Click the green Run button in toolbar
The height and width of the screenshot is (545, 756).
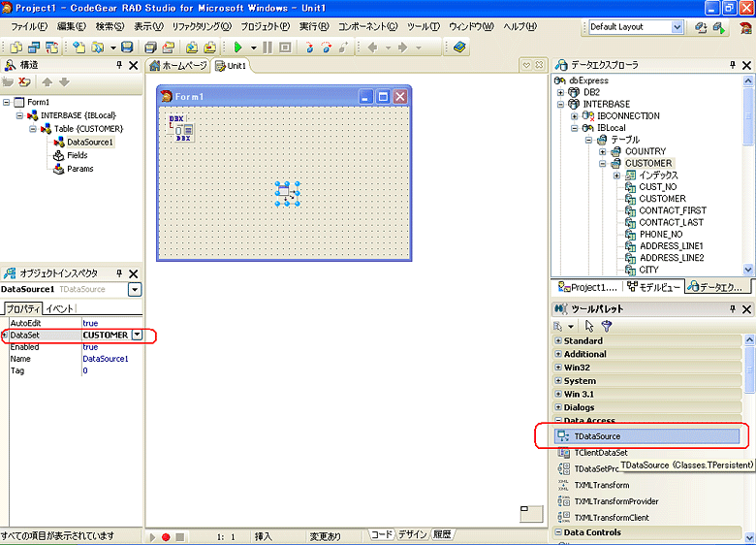click(x=237, y=48)
